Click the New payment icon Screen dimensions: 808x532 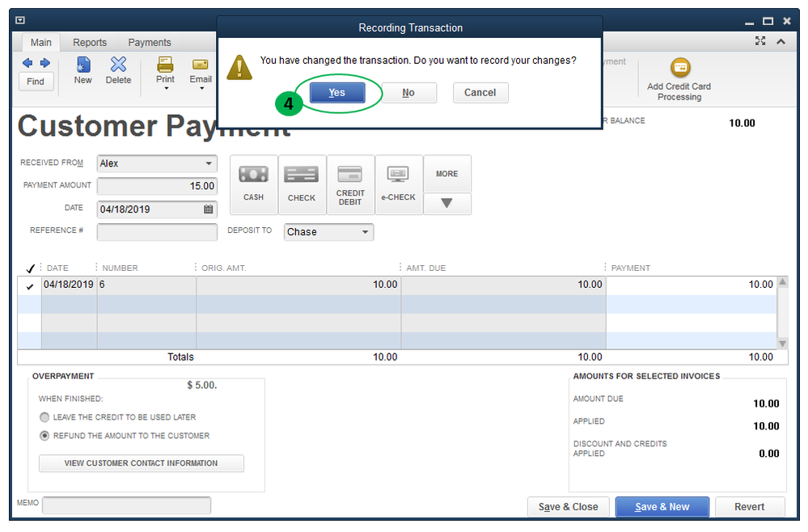click(83, 65)
